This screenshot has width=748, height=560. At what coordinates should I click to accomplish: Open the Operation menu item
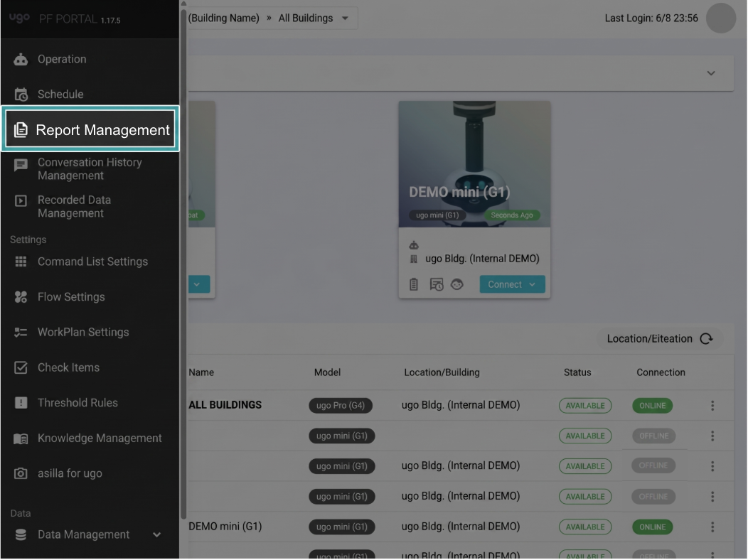90,59
